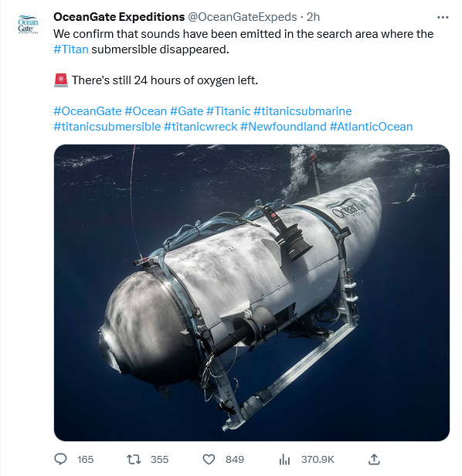Like the tweet with the heart icon
The width and height of the screenshot is (462, 476).
click(x=209, y=459)
